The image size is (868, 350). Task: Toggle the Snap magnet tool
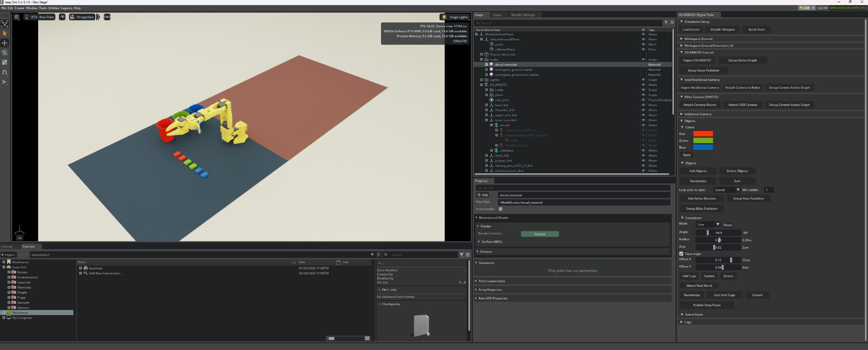pos(5,72)
